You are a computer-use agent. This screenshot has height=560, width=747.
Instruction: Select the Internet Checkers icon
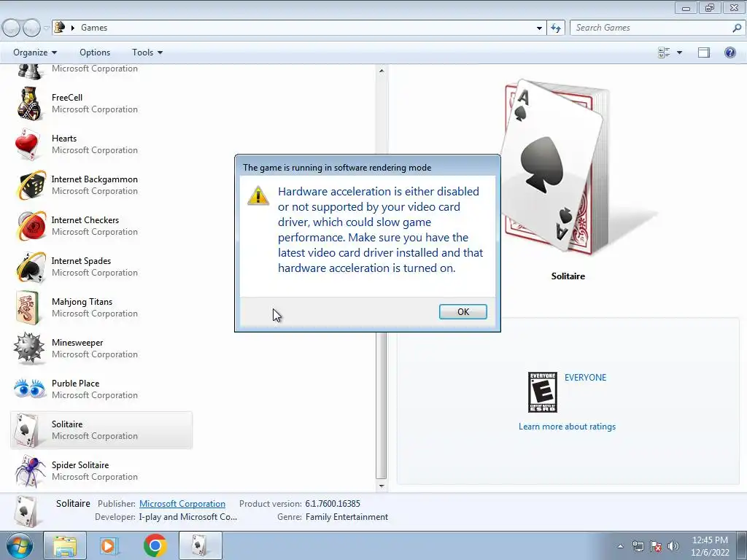pos(31,226)
